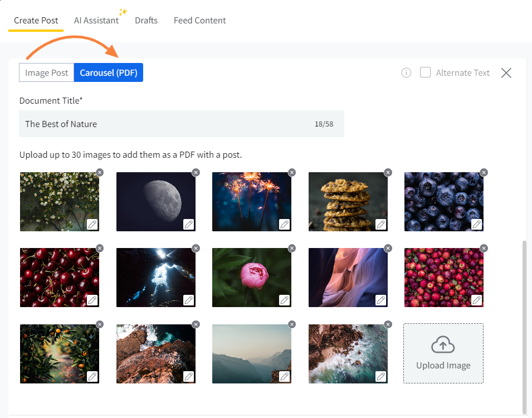This screenshot has width=532, height=418.
Task: Open the AI Assistant tab
Action: pos(96,21)
